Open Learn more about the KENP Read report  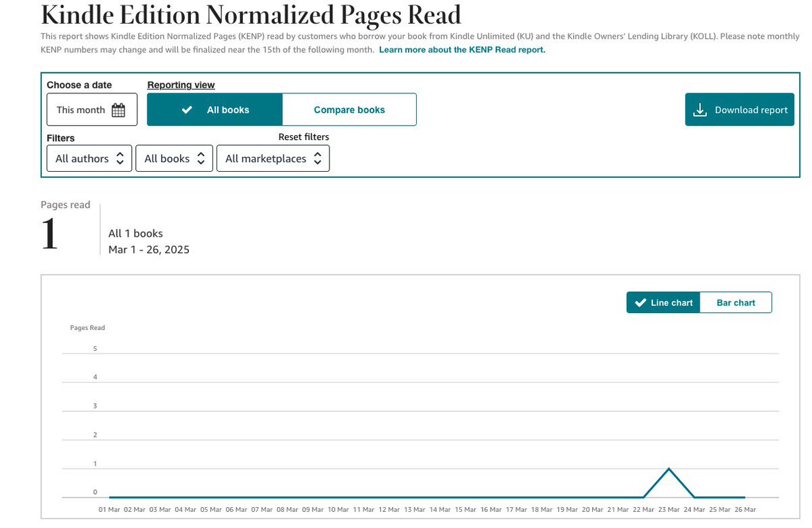[462, 50]
